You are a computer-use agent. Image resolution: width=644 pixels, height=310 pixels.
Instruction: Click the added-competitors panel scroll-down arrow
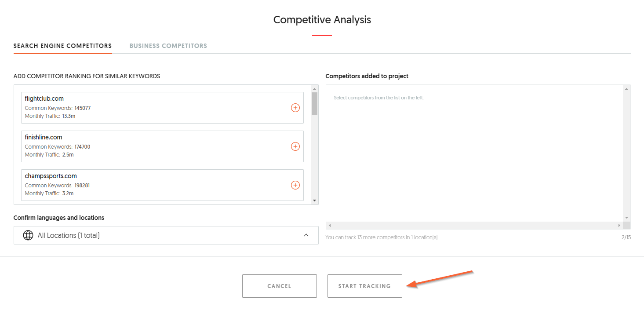point(627,218)
